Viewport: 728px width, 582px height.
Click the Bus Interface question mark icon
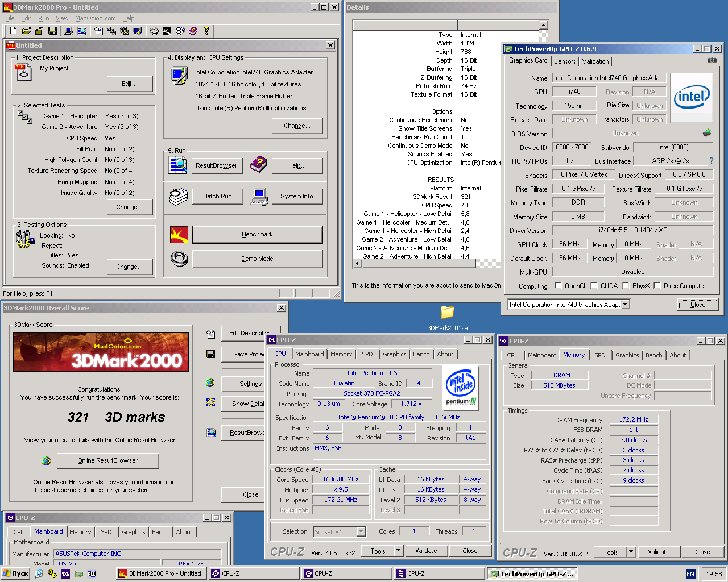[x=711, y=161]
